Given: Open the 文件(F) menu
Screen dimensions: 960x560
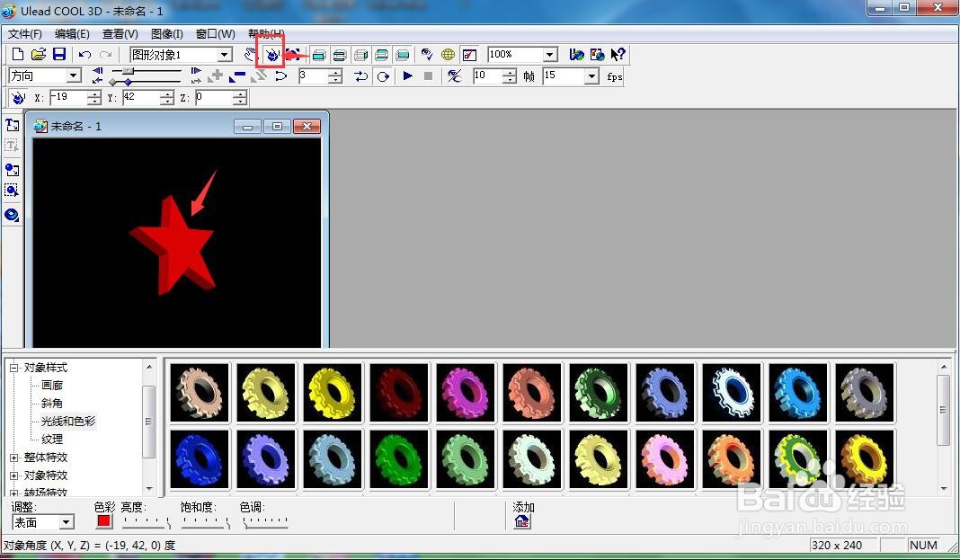Looking at the screenshot, I should pyautogui.click(x=25, y=33).
